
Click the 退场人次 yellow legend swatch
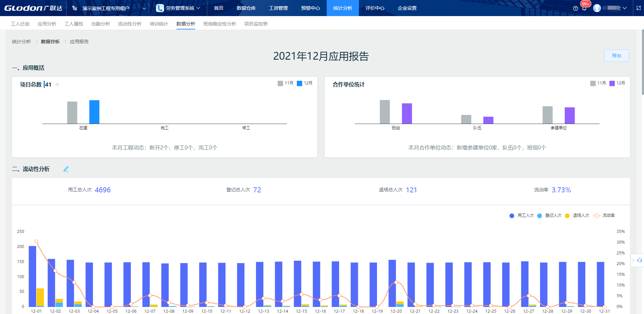tap(567, 216)
